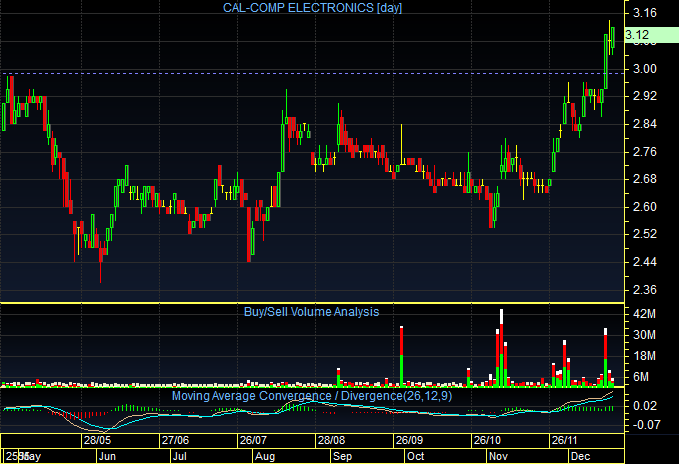Click the Nov month label
The height and width of the screenshot is (464, 679).
(498, 456)
